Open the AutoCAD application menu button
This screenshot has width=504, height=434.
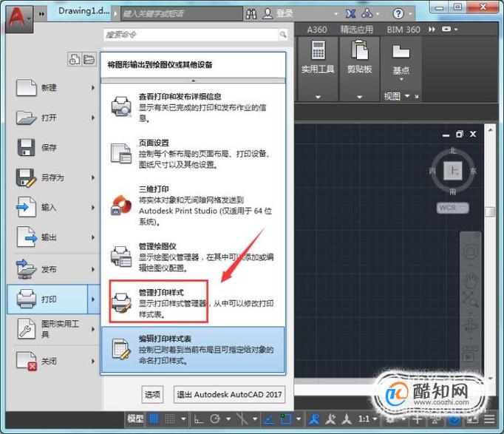(x=19, y=19)
